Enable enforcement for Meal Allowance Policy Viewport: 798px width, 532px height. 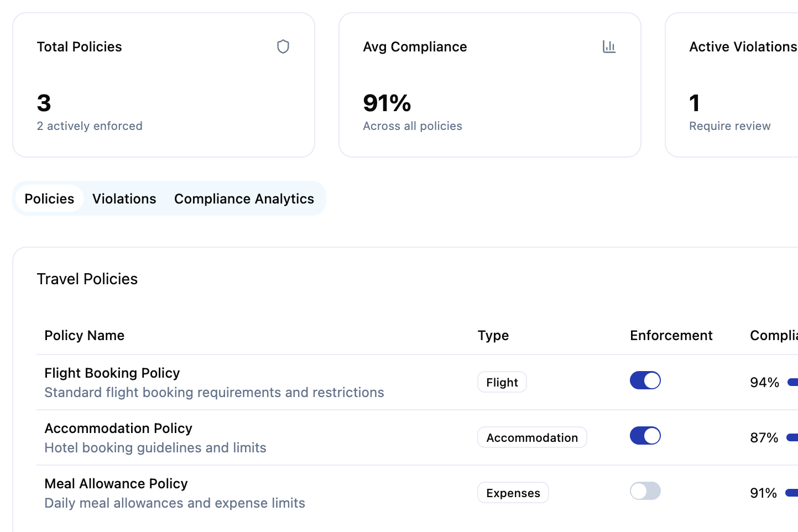pyautogui.click(x=645, y=491)
